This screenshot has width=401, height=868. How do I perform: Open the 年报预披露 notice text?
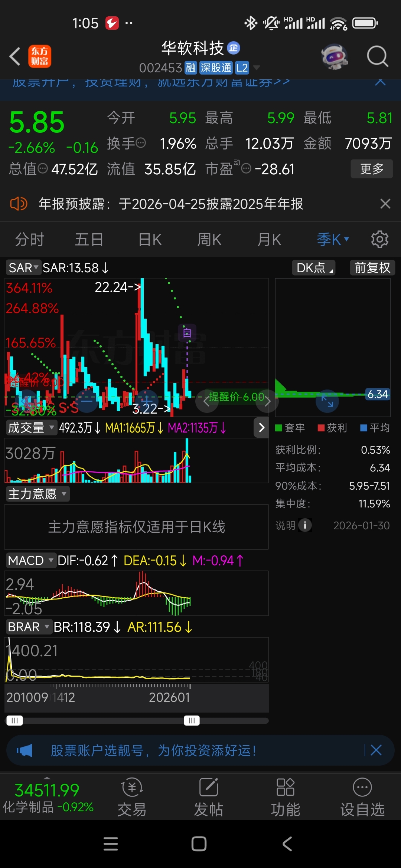pos(171,204)
